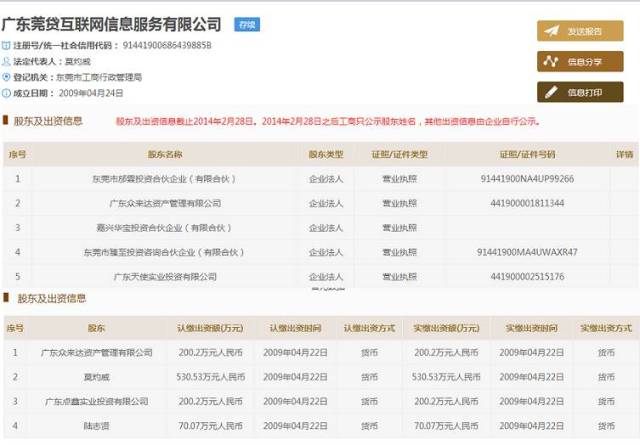This screenshot has height=445, width=640.
Task: Click shareholder 嘉兴华宝投资合伙企业(有限合伙)
Action: (164, 228)
